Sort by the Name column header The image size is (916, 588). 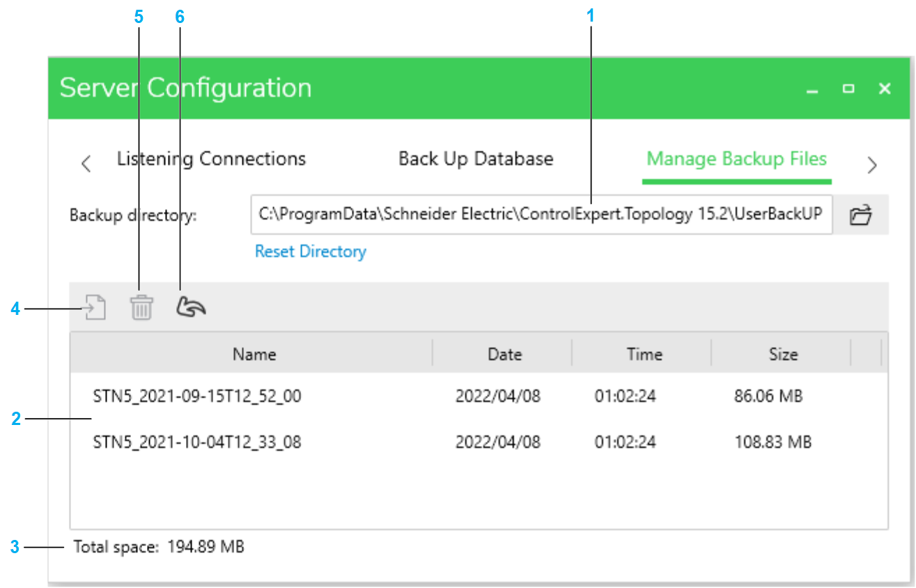click(x=254, y=355)
